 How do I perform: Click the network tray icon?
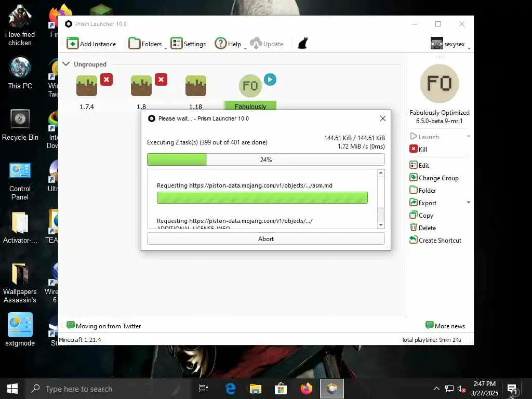click(x=449, y=389)
